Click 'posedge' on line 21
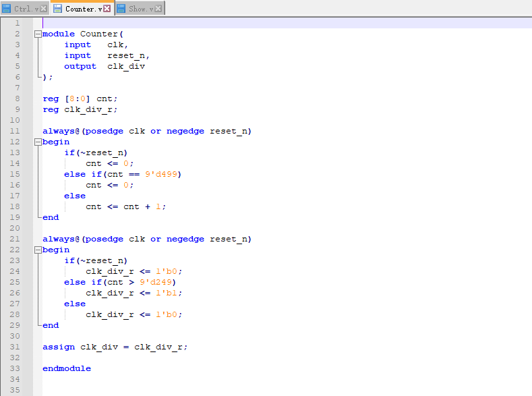This screenshot has height=396, width=532. coord(104,239)
